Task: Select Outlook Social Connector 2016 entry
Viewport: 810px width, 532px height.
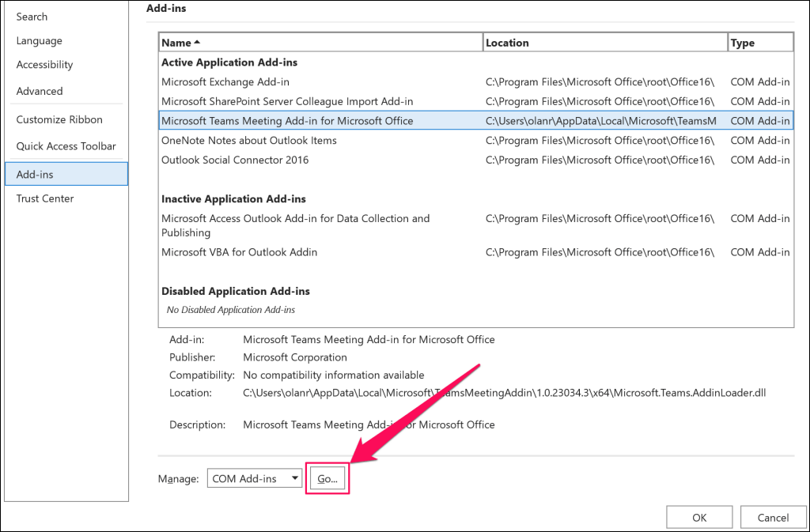Action: (235, 160)
